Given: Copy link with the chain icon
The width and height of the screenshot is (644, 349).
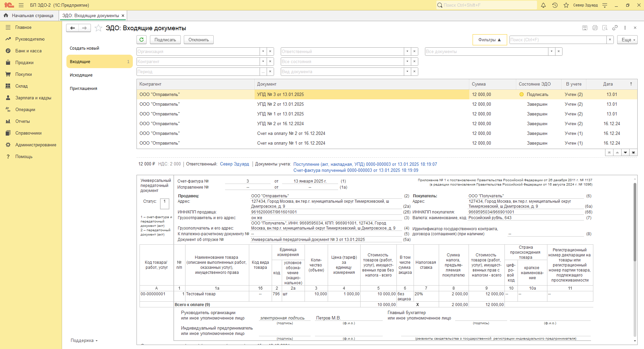Looking at the screenshot, I should (615, 28).
